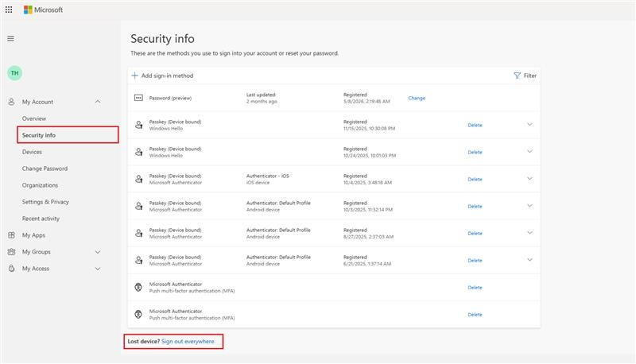The height and width of the screenshot is (364, 636).
Task: Click the '2 months ago' last updated text
Action: click(x=262, y=102)
